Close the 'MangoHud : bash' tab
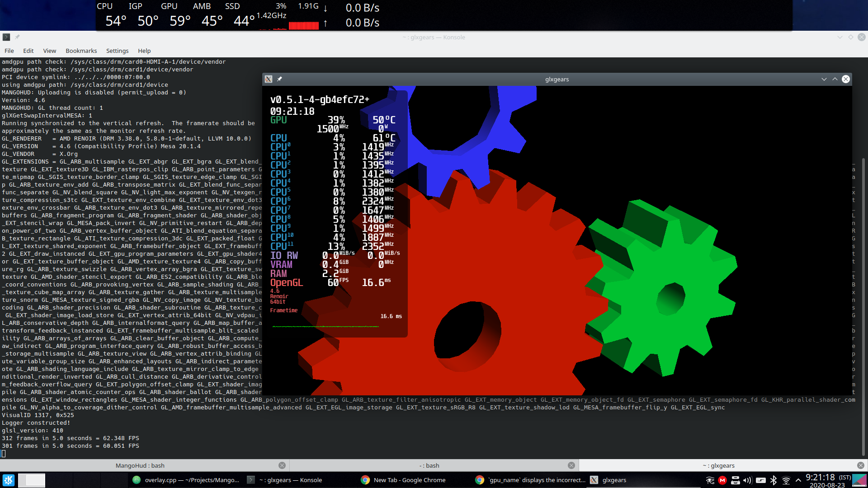This screenshot has height=488, width=868. [282, 465]
